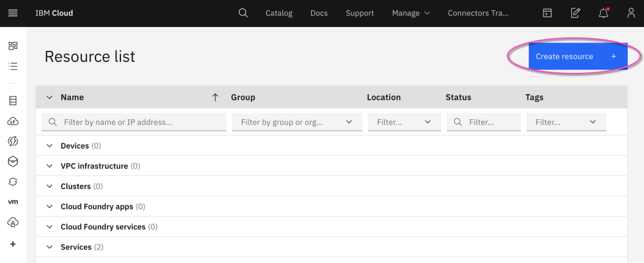This screenshot has height=263, width=644.
Task: Click the Create resource button
Action: [577, 57]
